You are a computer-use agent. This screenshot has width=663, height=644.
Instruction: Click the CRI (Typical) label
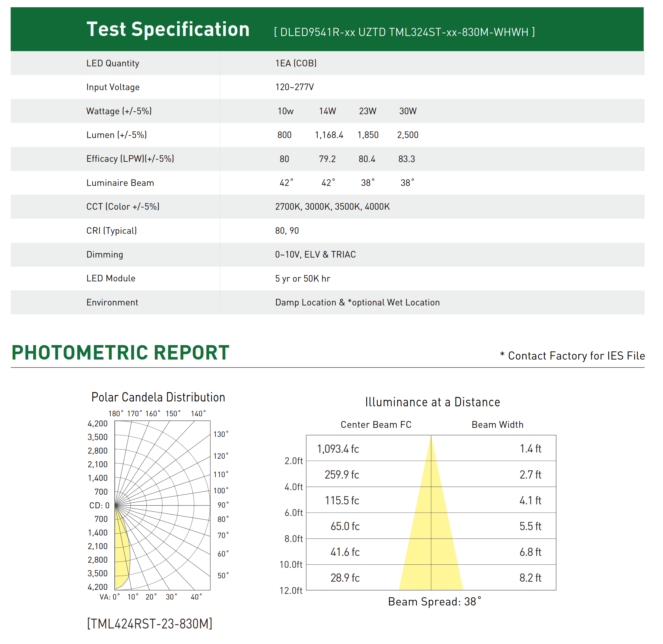(x=112, y=231)
